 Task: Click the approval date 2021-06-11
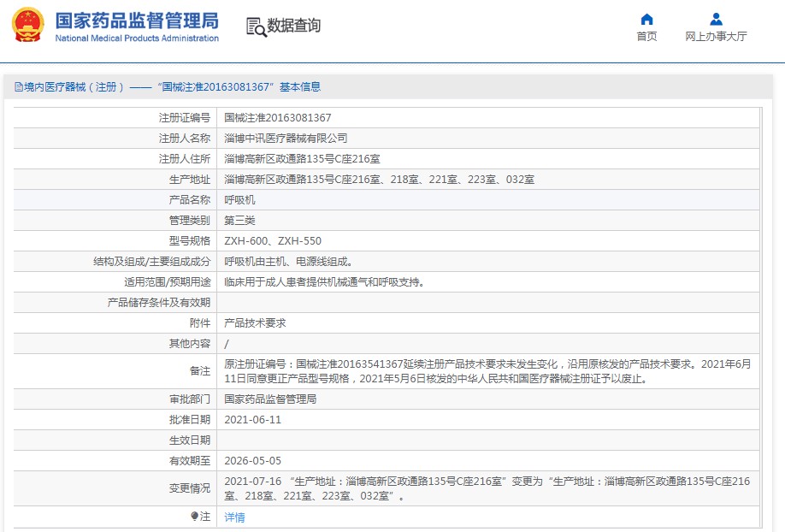pyautogui.click(x=252, y=420)
